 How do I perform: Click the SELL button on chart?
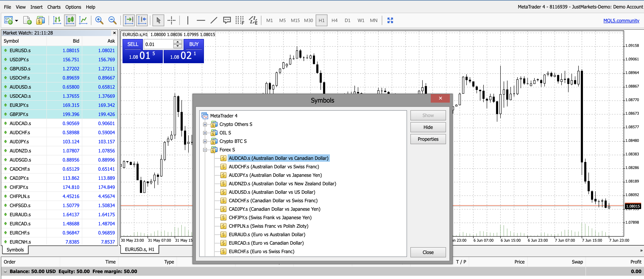point(133,44)
